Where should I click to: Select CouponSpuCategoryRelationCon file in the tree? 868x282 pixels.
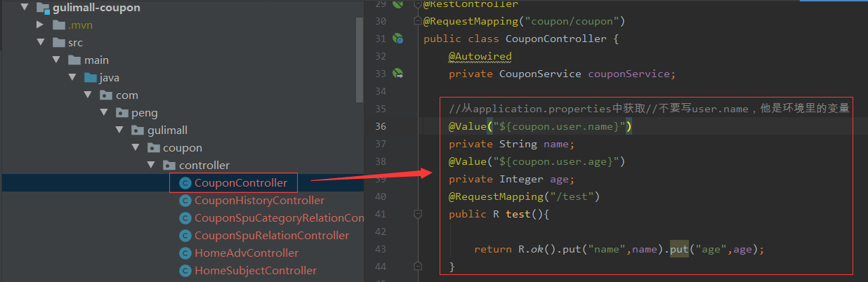pyautogui.click(x=280, y=218)
